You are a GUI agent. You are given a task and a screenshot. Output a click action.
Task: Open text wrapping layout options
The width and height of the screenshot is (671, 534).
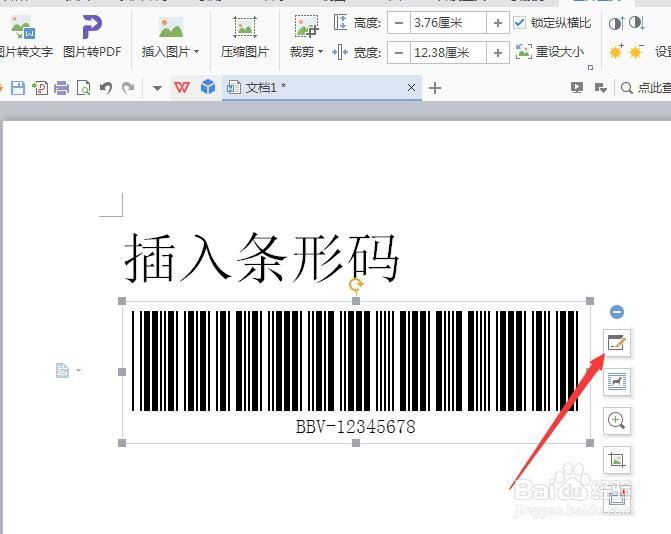[617, 382]
